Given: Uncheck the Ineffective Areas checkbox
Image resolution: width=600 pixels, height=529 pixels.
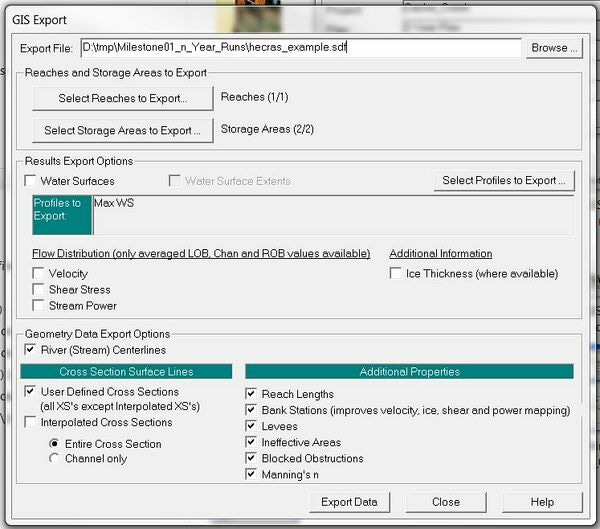Looking at the screenshot, I should point(251,442).
